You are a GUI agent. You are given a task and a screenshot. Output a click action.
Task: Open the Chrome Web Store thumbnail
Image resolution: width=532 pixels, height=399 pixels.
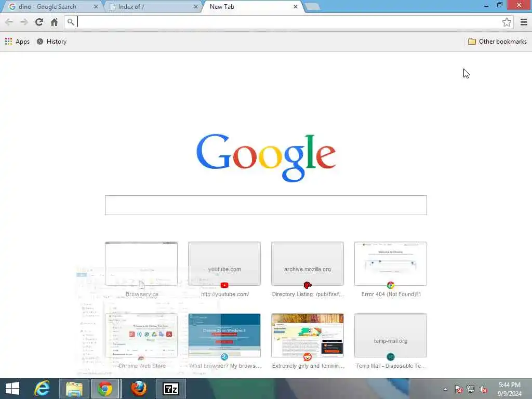[141, 335]
